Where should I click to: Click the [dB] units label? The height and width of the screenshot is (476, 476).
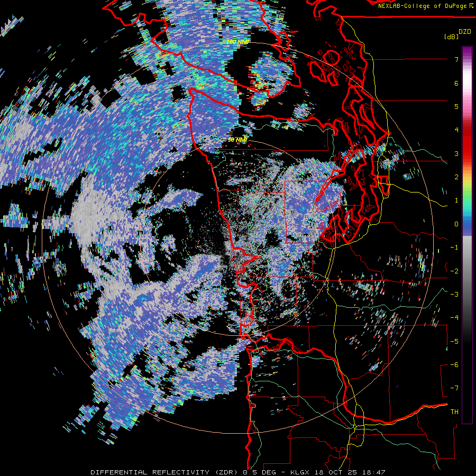click(452, 36)
